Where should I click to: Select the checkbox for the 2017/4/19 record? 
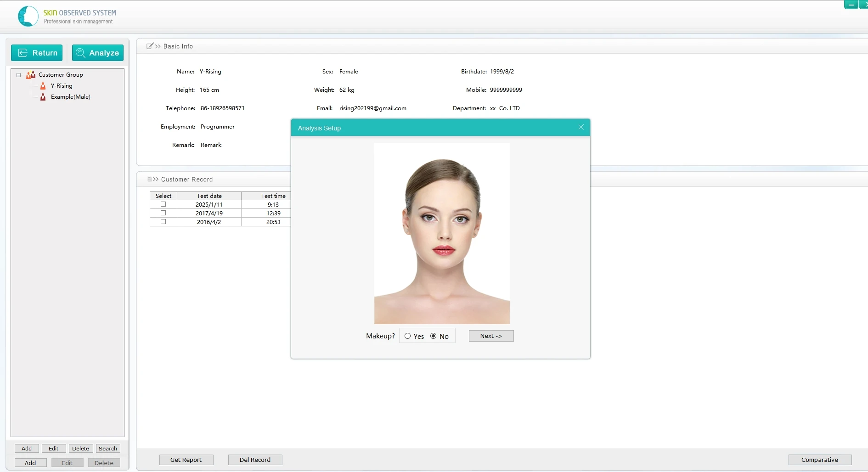pyautogui.click(x=163, y=213)
